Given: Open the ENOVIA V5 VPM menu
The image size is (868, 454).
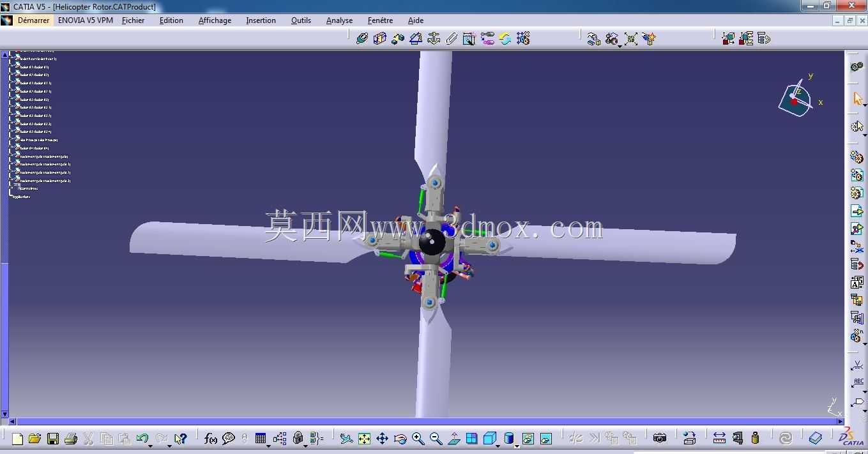Looking at the screenshot, I should click(x=86, y=20).
